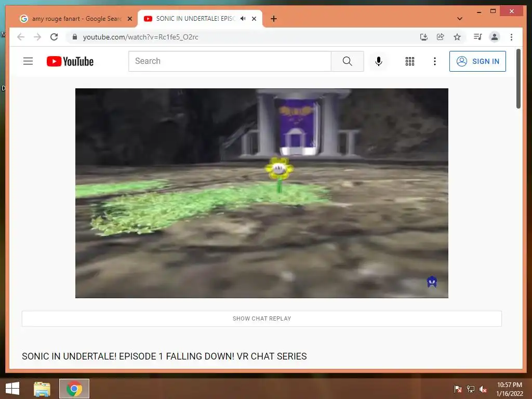Share this page from the toolbar
The width and height of the screenshot is (532, 399).
(441, 37)
